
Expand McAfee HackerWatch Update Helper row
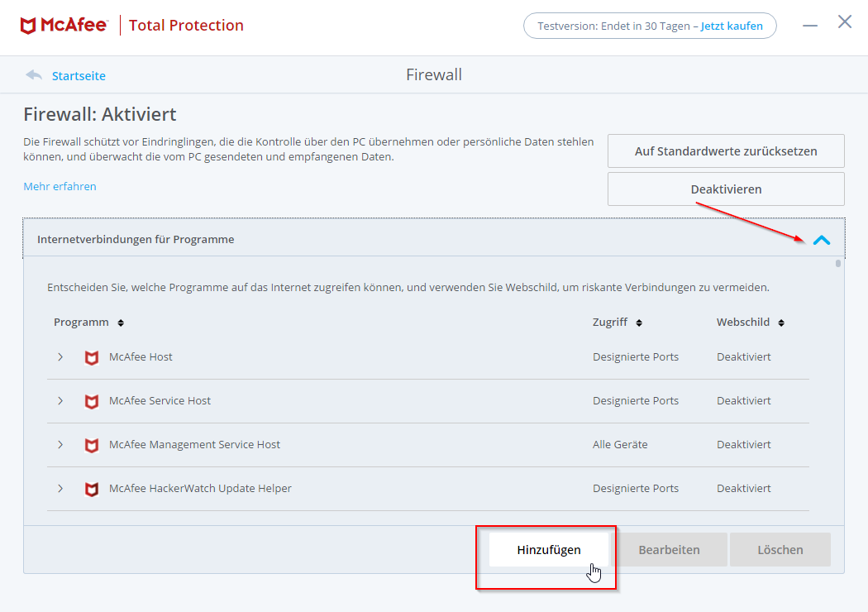60,489
